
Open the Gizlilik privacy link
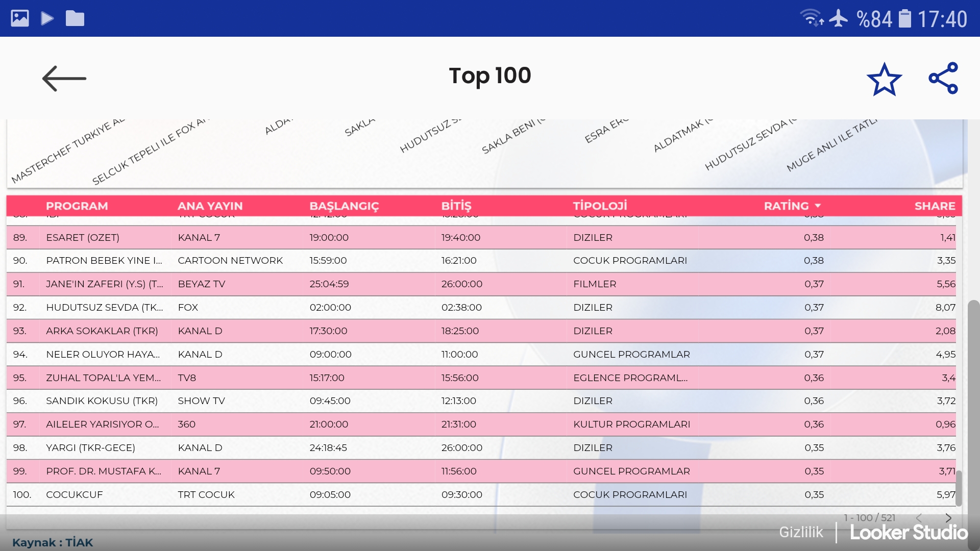tap(801, 532)
